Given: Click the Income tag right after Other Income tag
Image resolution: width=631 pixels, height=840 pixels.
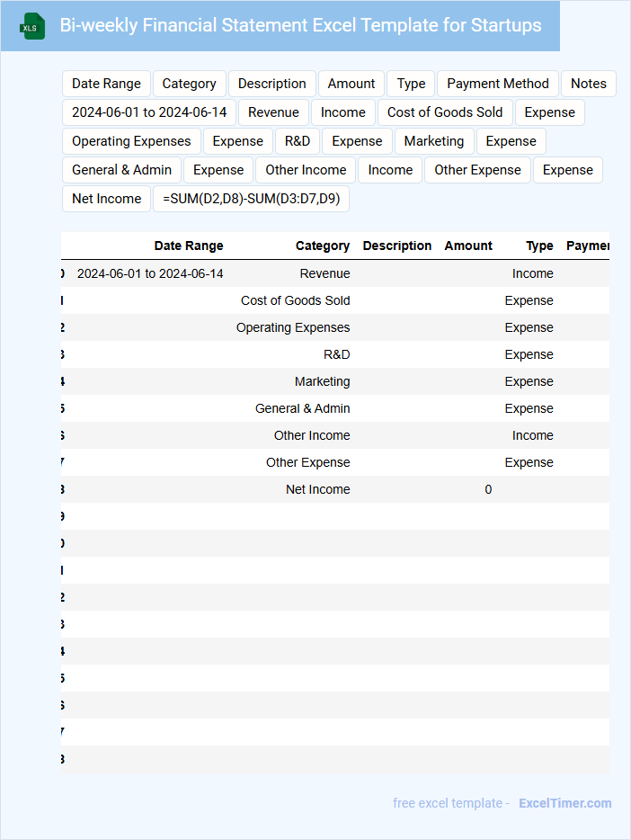Looking at the screenshot, I should [x=390, y=170].
